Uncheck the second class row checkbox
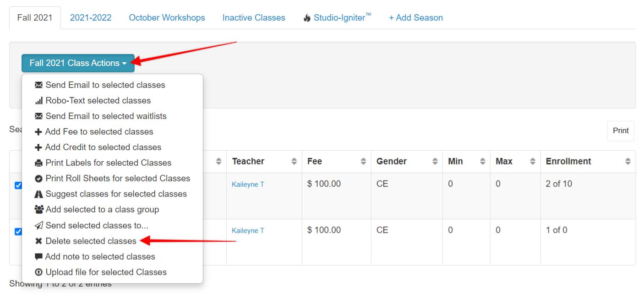 (18, 232)
